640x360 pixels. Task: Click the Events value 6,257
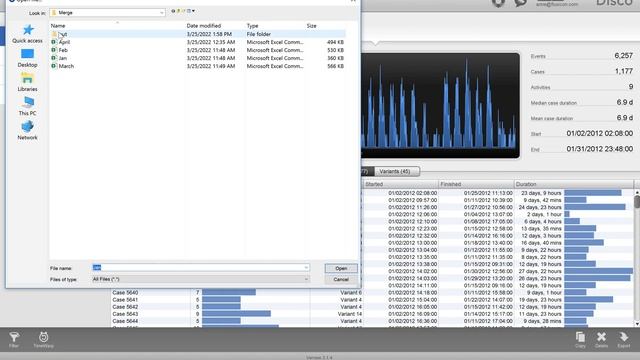point(623,56)
